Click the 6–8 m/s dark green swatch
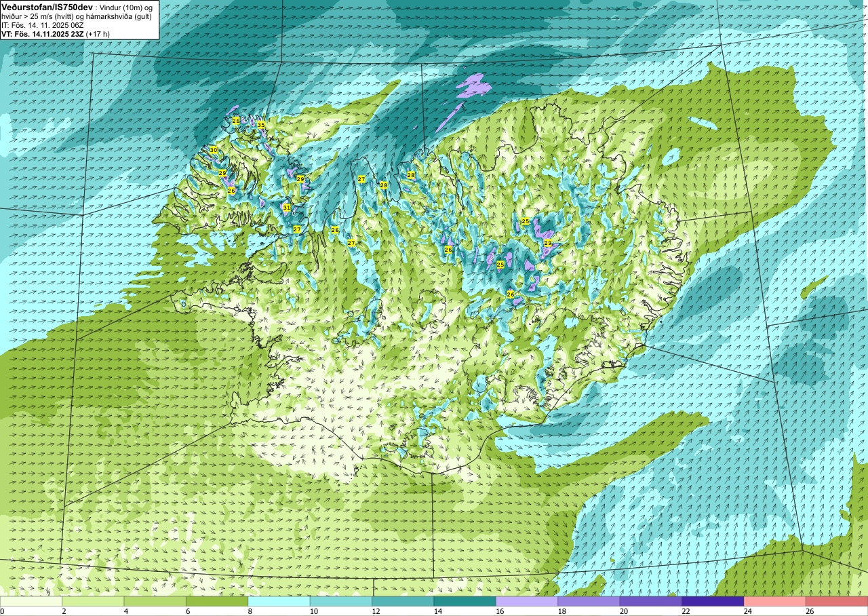Image resolution: width=868 pixels, height=616 pixels. 217,601
